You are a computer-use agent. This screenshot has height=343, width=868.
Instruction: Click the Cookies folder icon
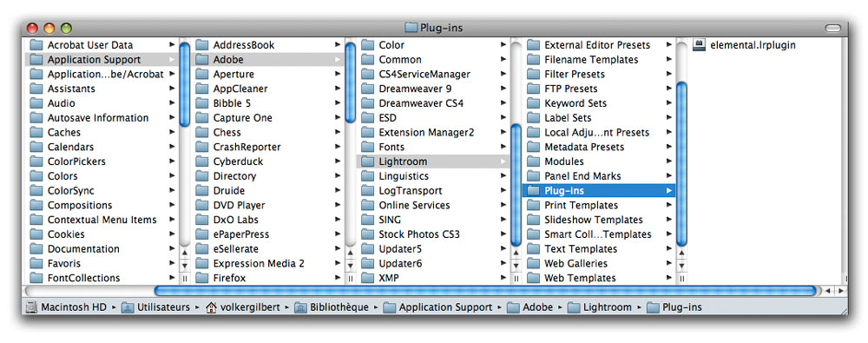[36, 234]
